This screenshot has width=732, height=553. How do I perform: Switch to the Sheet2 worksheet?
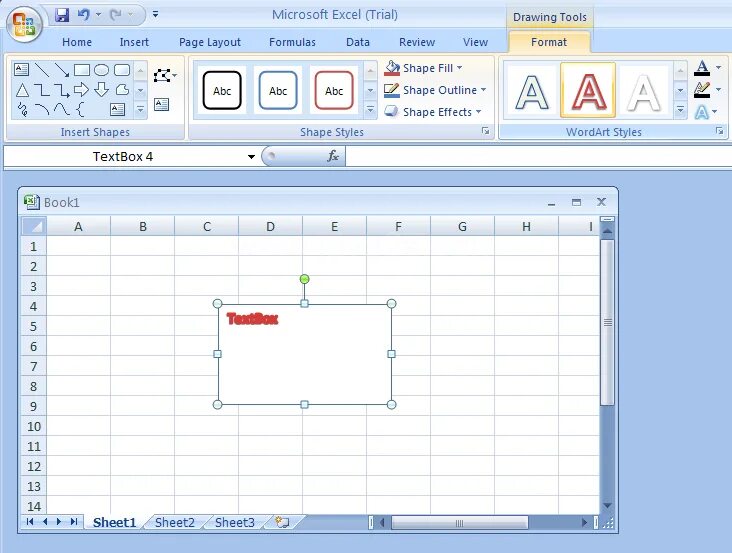(x=175, y=522)
